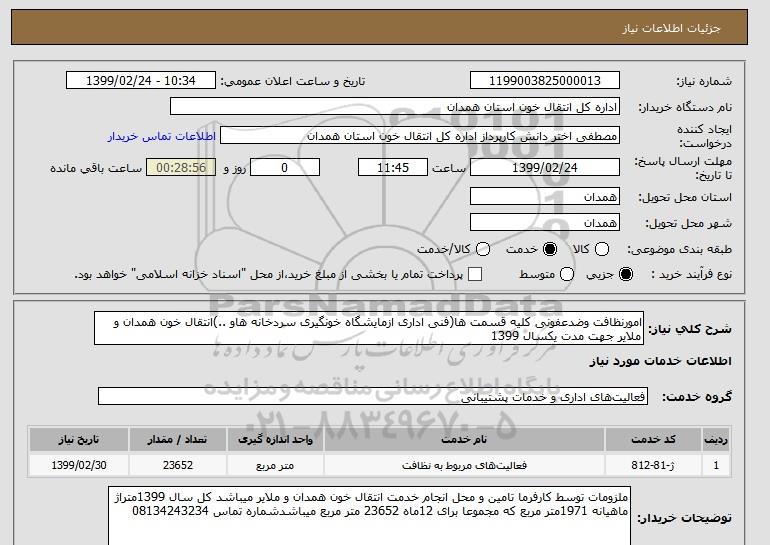The height and width of the screenshot is (545, 770).
Task: Click the response deadline date field 1399/02/24
Action: tap(545, 167)
